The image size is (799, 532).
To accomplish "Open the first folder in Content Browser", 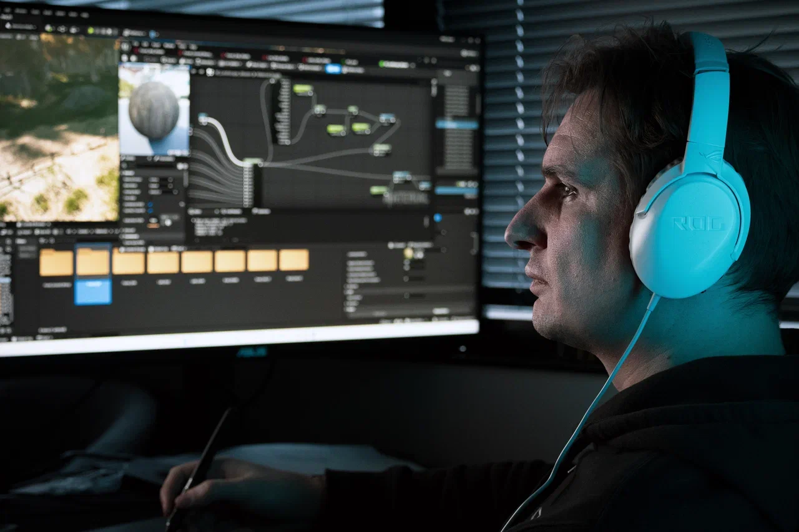I will 56,263.
